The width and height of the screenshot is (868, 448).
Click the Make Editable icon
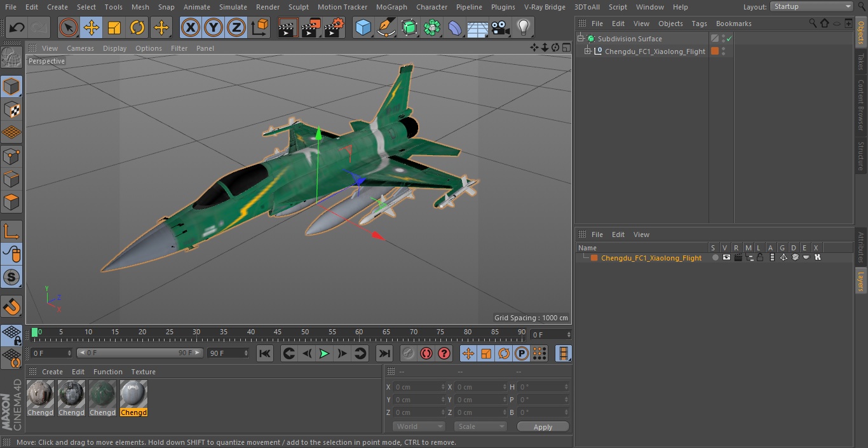(x=11, y=58)
